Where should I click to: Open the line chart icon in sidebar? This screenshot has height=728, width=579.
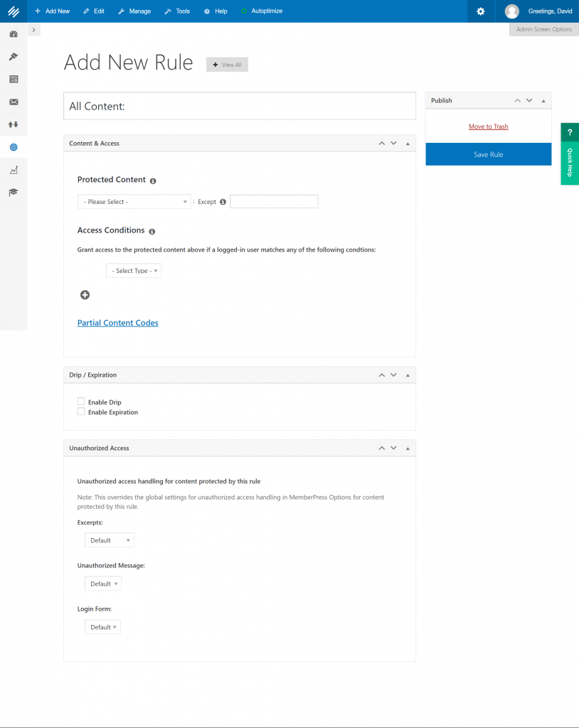(x=14, y=170)
